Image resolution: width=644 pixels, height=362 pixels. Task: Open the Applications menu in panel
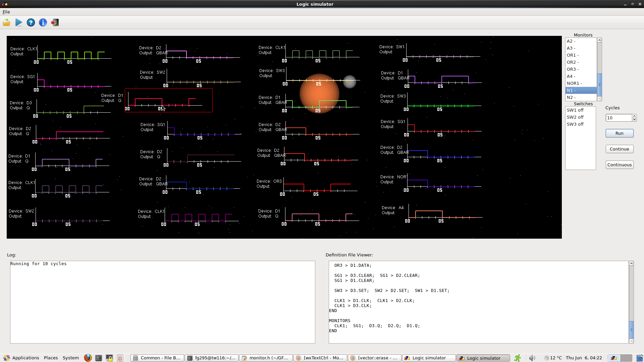click(x=21, y=358)
